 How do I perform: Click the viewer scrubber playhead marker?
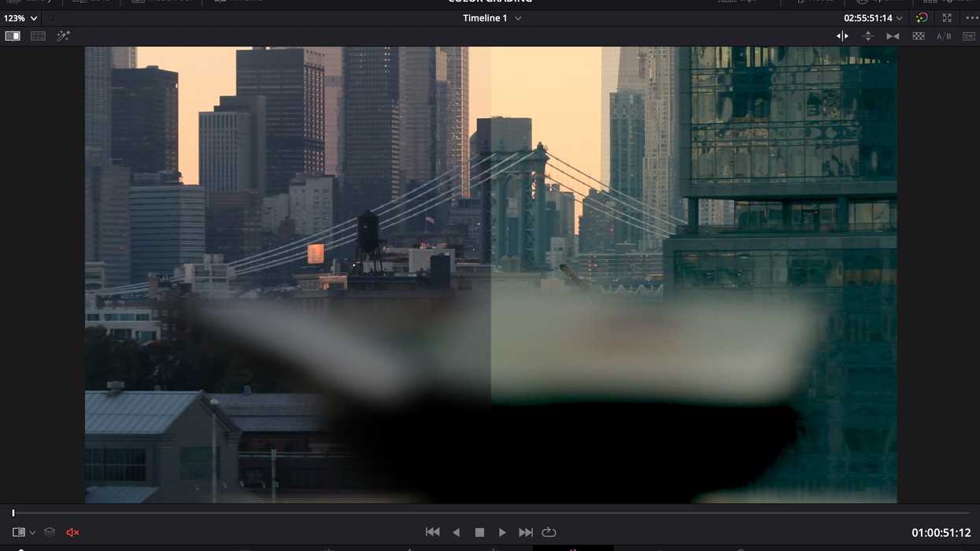point(13,513)
